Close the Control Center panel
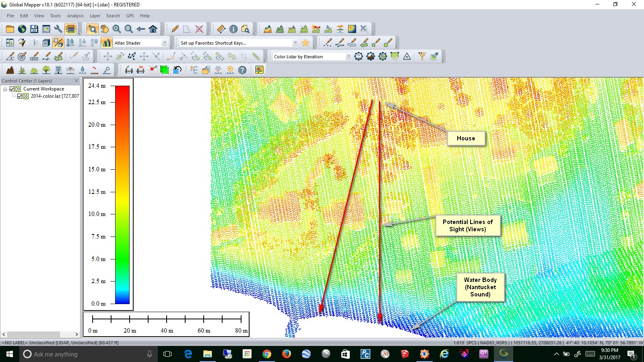644x362 pixels. [x=76, y=81]
